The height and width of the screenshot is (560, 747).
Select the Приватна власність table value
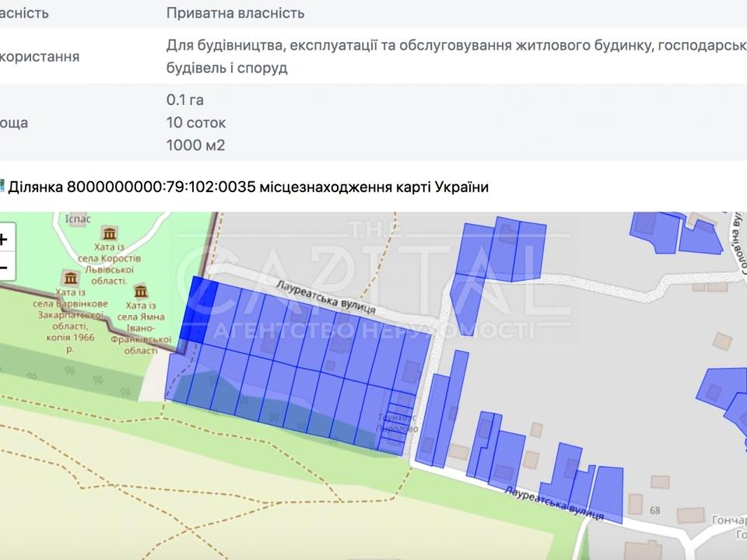[x=234, y=12]
